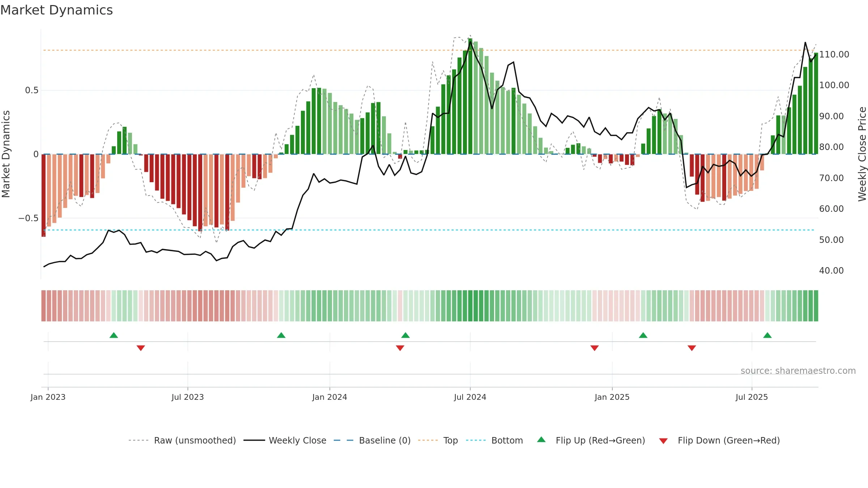The height and width of the screenshot is (488, 868).
Task: Click the Jan 2024 x-axis label
Action: (330, 397)
